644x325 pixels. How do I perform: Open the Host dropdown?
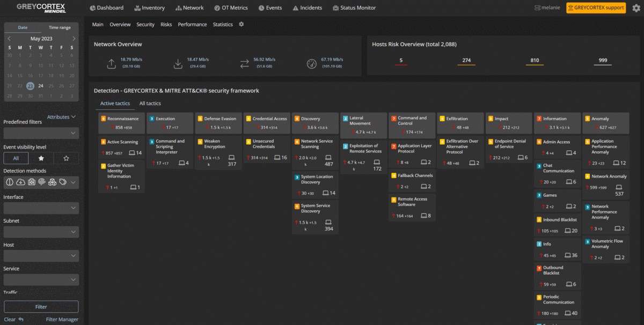tap(41, 256)
